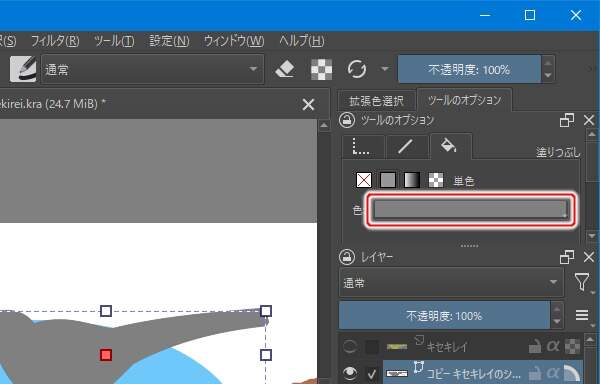Increase toolbar opacity with up stepper arrow

(548, 63)
